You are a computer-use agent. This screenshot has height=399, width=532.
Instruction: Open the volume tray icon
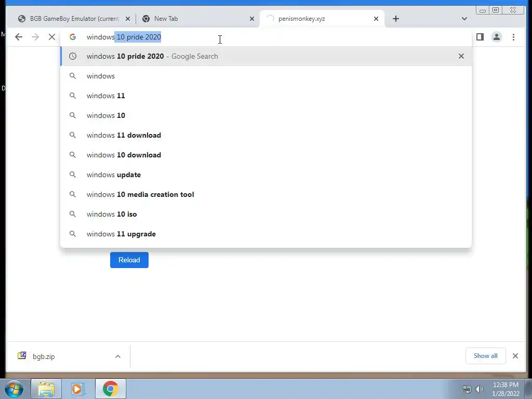pyautogui.click(x=480, y=389)
